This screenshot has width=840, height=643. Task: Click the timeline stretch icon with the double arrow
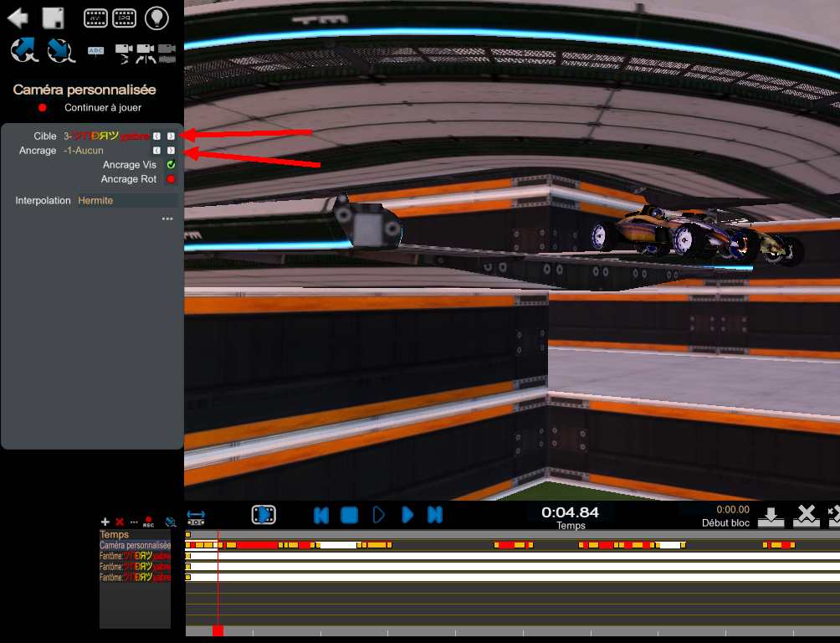click(196, 517)
